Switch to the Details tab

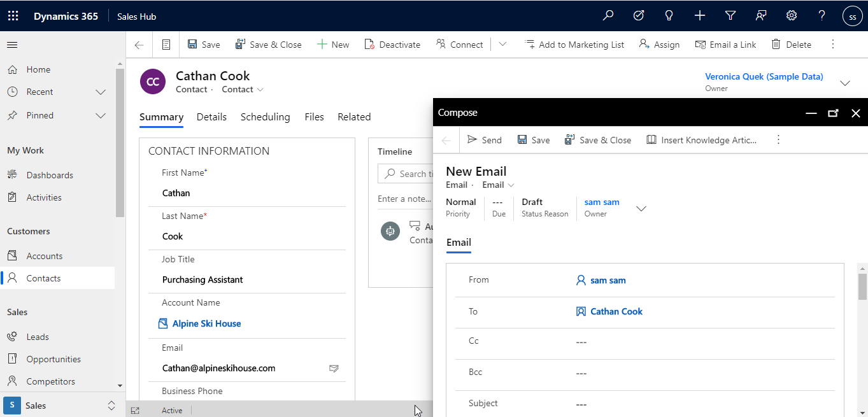click(x=211, y=117)
